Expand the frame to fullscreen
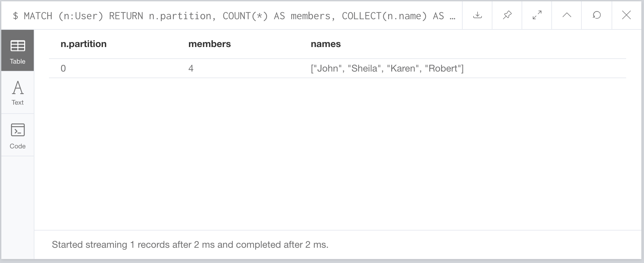This screenshot has width=644, height=263. click(x=537, y=15)
